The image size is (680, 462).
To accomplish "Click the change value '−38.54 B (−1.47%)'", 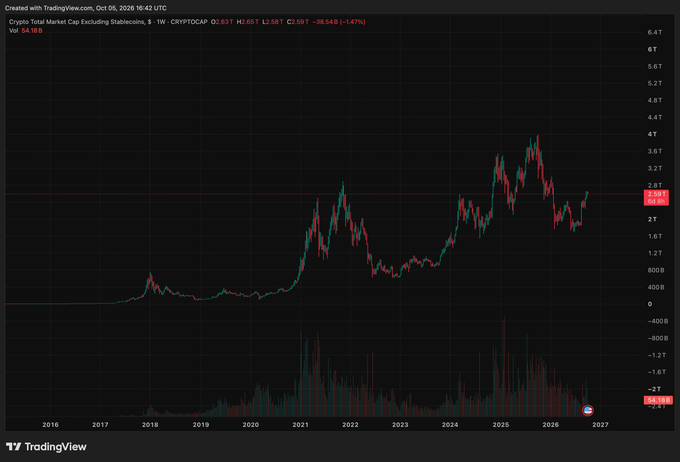I will (339, 22).
